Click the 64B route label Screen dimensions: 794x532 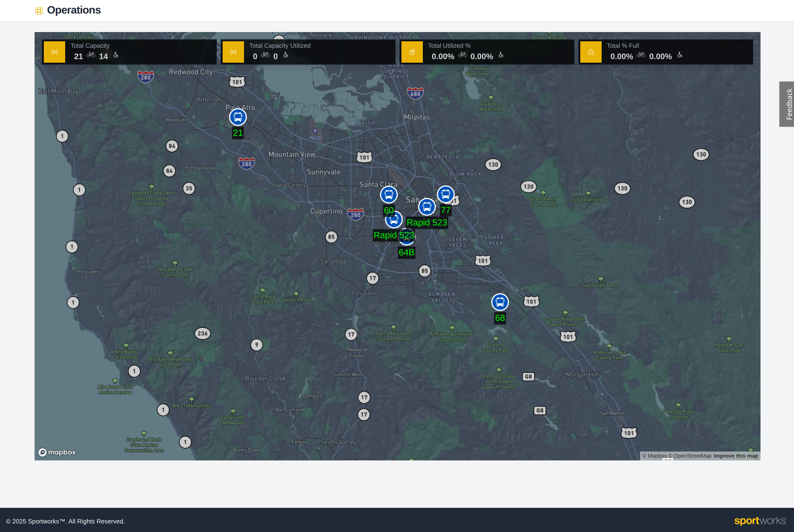406,252
